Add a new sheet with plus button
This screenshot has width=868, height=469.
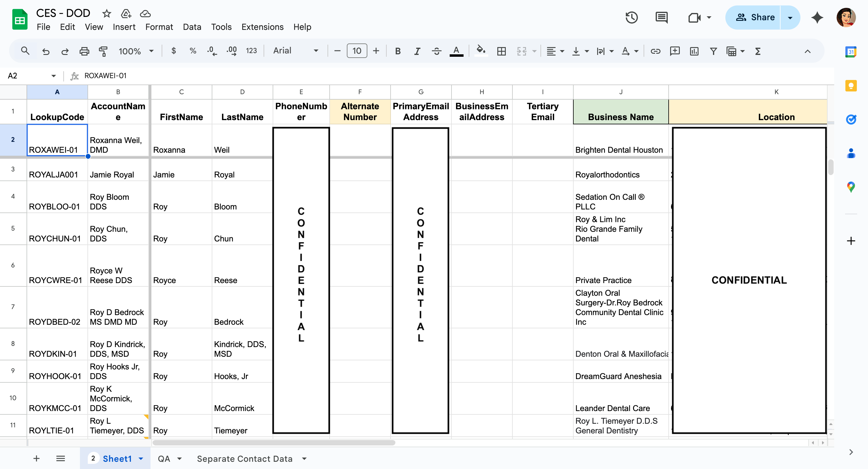pos(36,458)
